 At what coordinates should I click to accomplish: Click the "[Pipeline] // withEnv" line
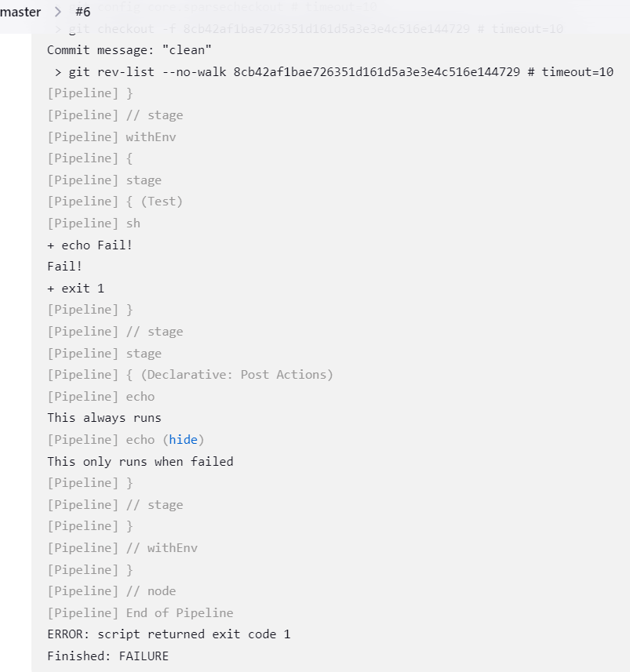[x=122, y=548]
